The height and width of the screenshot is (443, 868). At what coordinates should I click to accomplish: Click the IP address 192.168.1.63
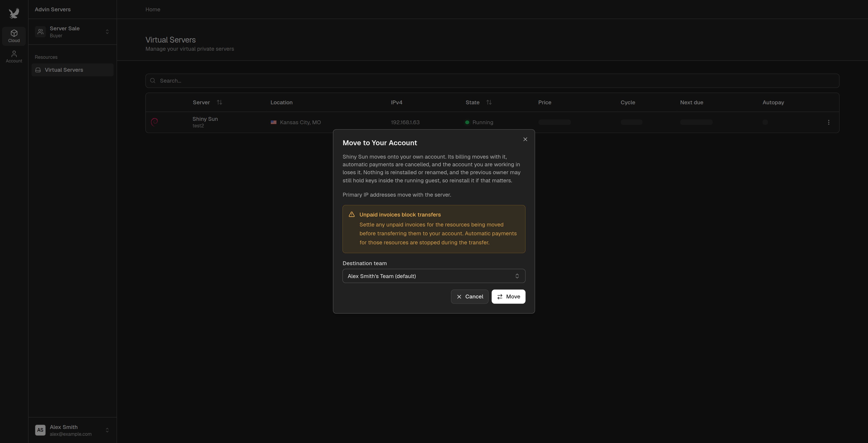(x=405, y=122)
